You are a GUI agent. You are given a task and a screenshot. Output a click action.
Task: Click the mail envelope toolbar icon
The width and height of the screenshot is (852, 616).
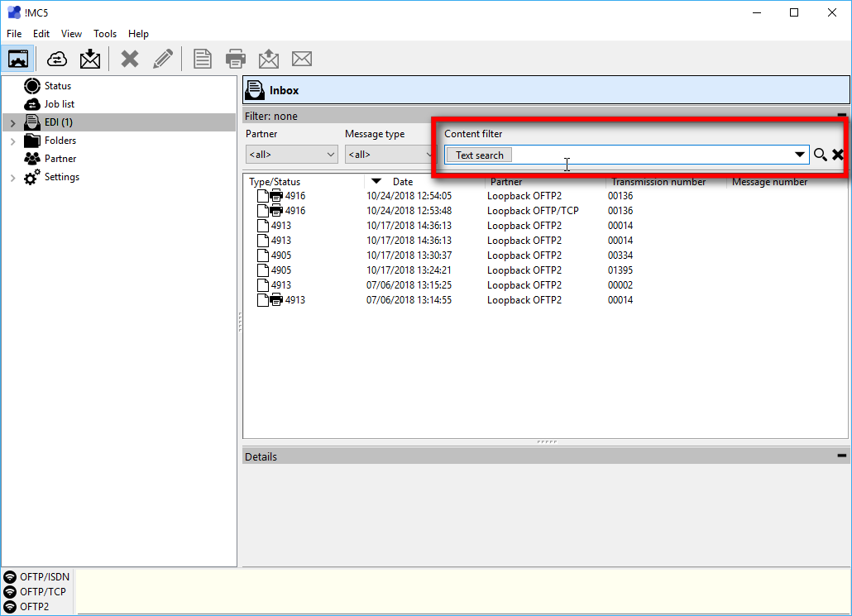click(302, 59)
